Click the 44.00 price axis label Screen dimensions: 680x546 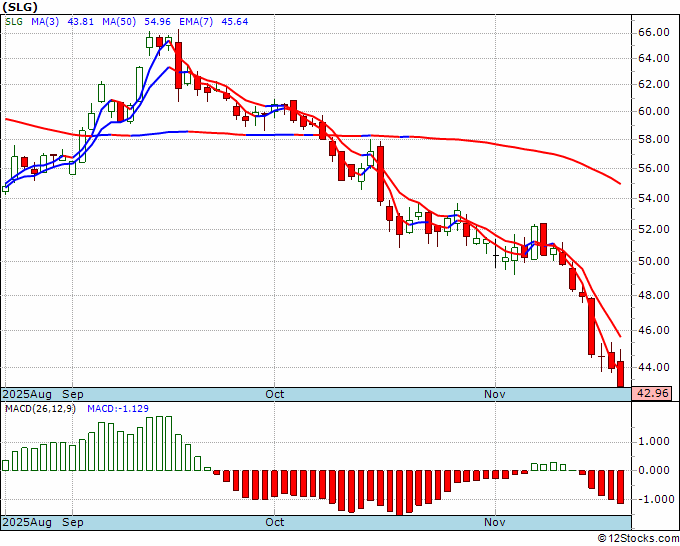[653, 367]
